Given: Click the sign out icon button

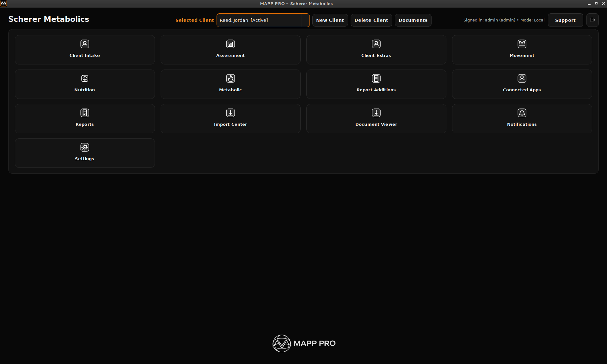Looking at the screenshot, I should [x=592, y=20].
